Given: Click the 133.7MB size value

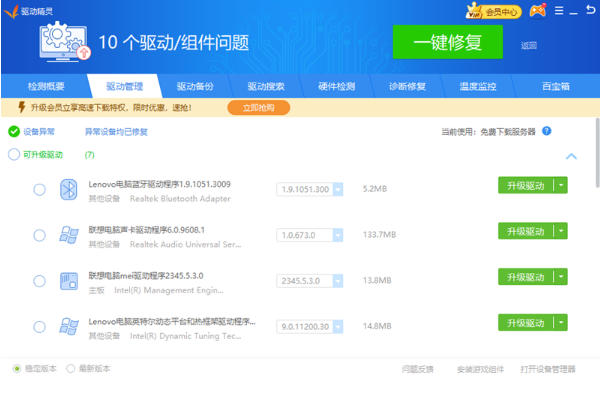Looking at the screenshot, I should [x=380, y=235].
